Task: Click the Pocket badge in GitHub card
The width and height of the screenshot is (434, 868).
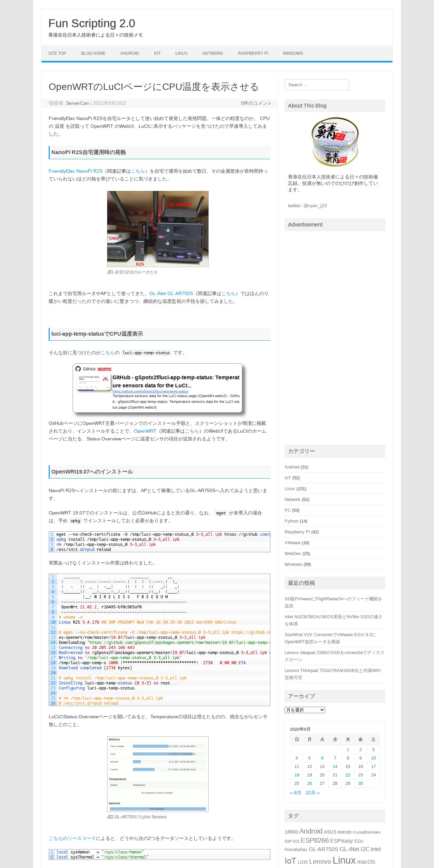Action: [x=104, y=369]
